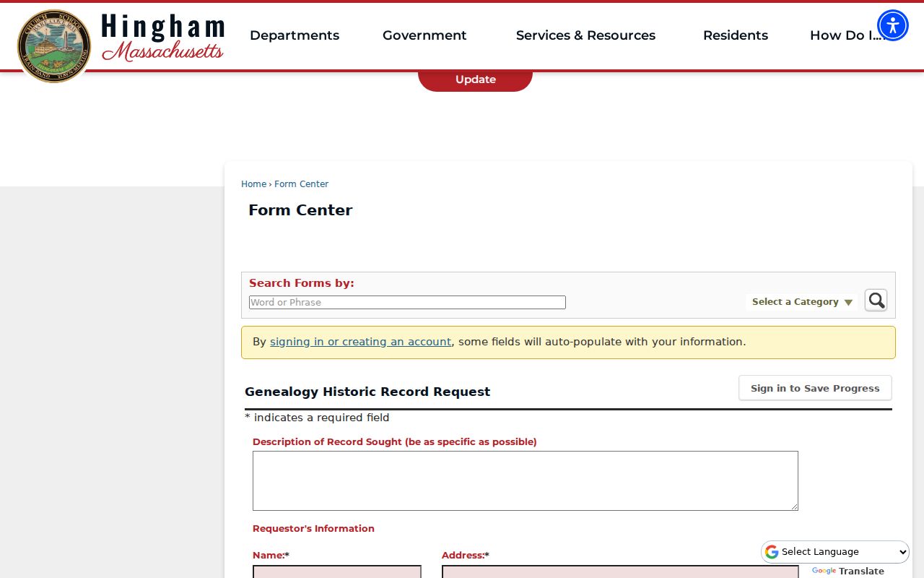Click the requestor Name input field

coord(337,571)
